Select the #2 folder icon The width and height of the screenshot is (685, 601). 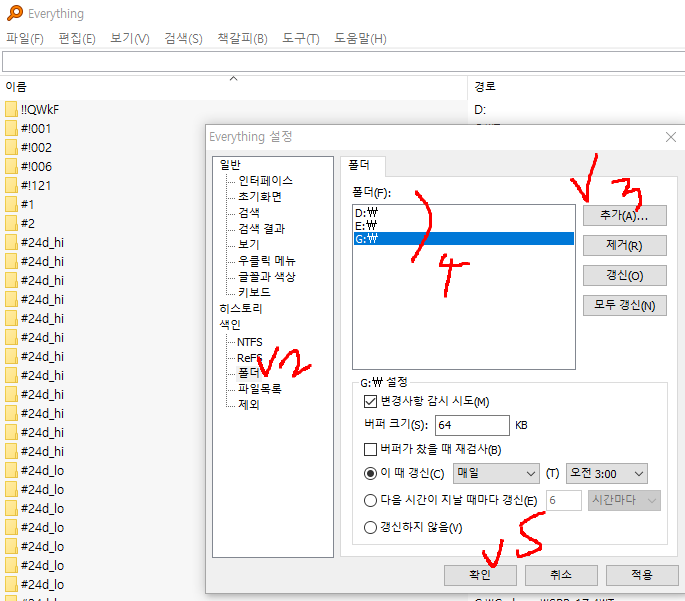coord(11,223)
